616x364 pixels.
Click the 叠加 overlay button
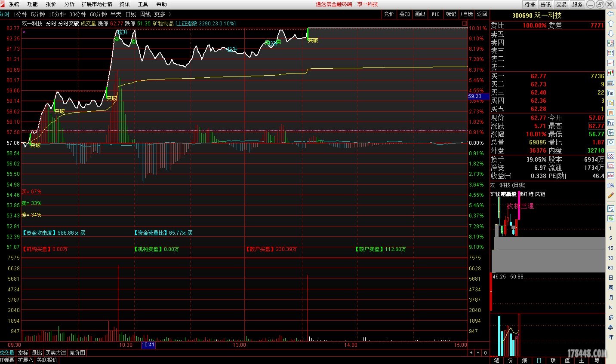pyautogui.click(x=404, y=14)
